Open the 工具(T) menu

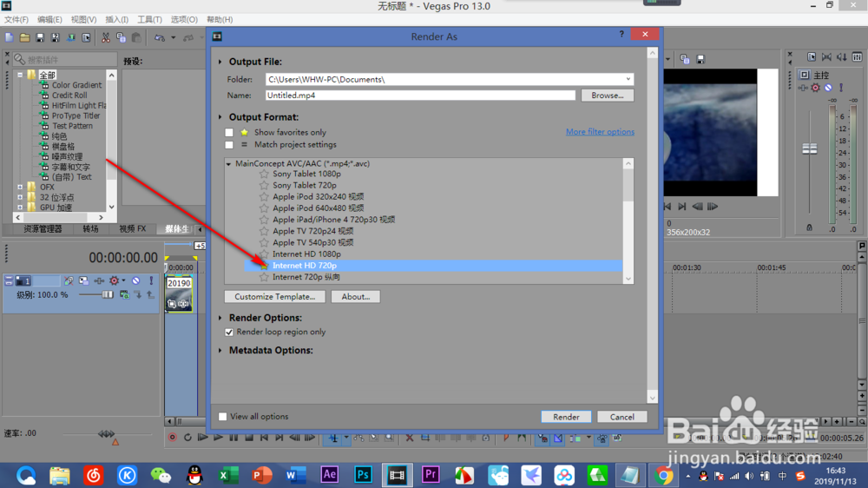[149, 19]
